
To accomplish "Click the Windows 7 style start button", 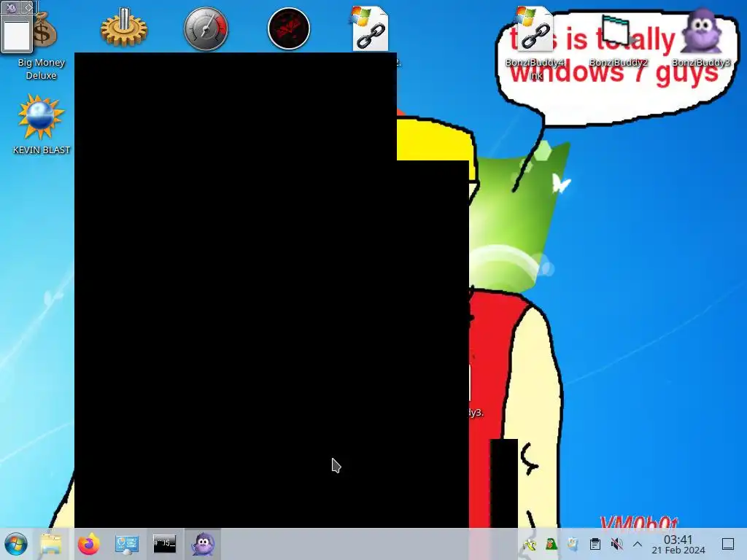I will pyautogui.click(x=16, y=544).
